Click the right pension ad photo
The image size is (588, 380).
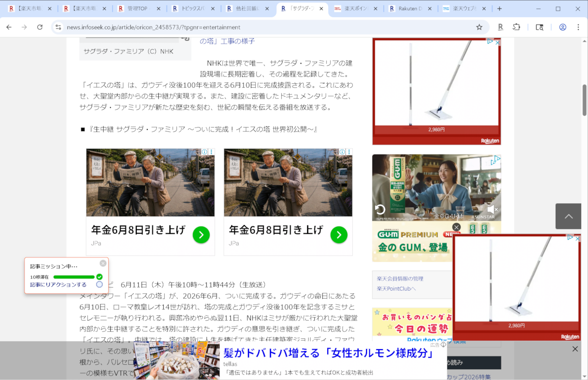[x=288, y=182]
